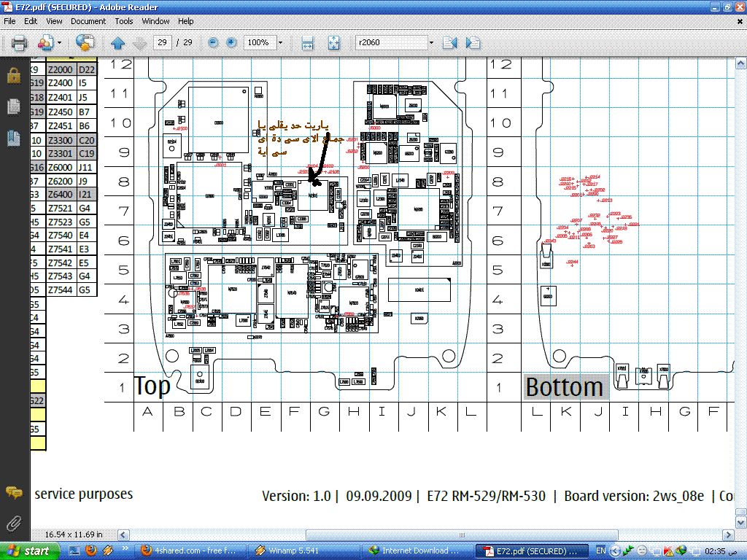Expand the collaborate dropdown arrow
747x560 pixels.
click(60, 43)
